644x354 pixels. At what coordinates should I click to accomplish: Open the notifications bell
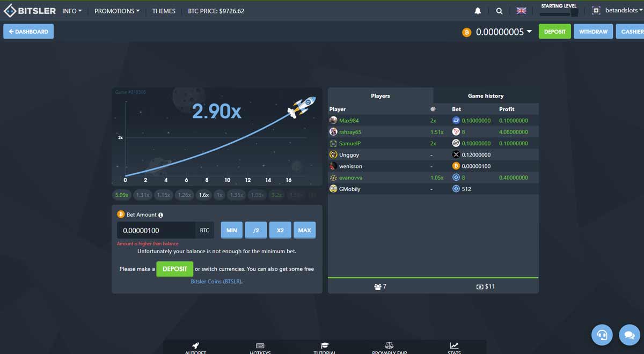tap(477, 10)
